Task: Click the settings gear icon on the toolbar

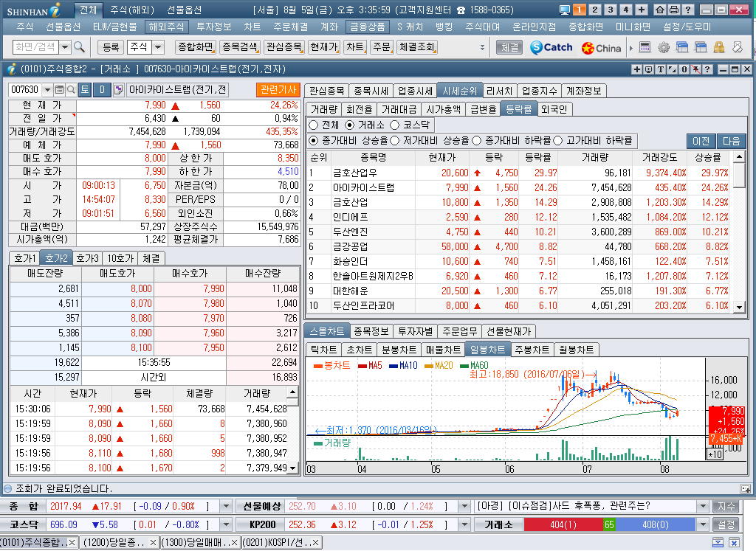Action: [x=663, y=49]
